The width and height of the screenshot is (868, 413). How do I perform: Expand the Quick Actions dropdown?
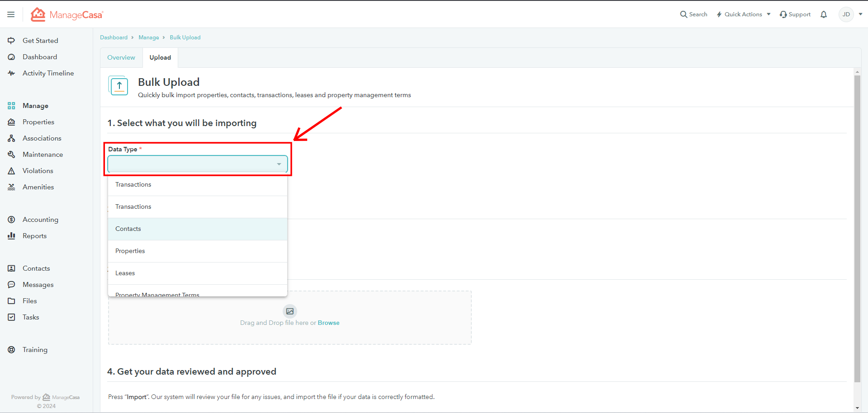pos(743,14)
